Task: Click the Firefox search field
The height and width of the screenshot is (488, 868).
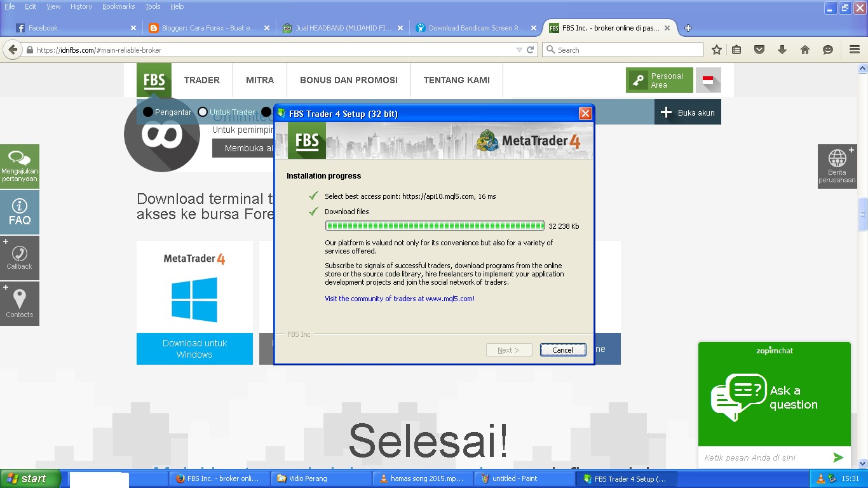Action: tap(623, 50)
